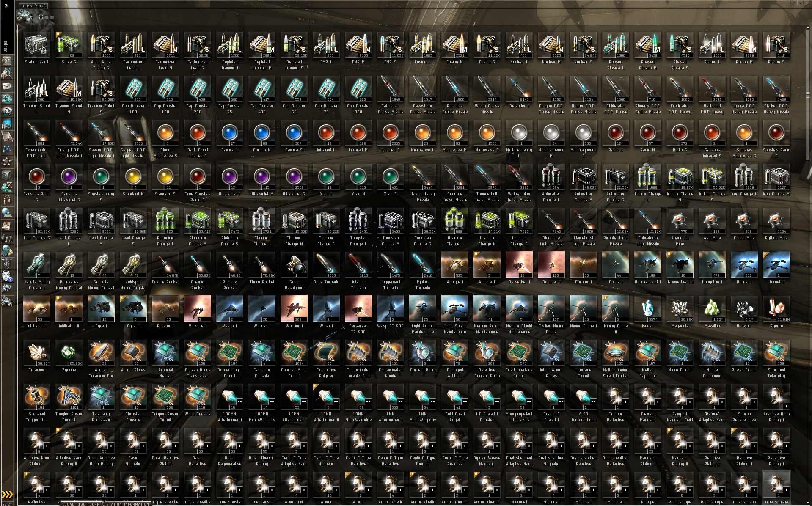Viewport: 812px width, 506px height.
Task: Open the Station Information panel
Action: click(127, 504)
